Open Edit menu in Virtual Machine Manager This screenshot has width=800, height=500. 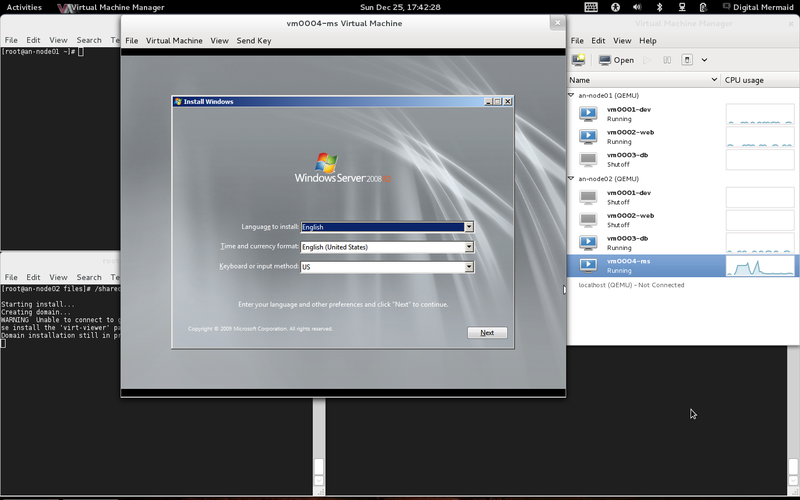pos(598,41)
